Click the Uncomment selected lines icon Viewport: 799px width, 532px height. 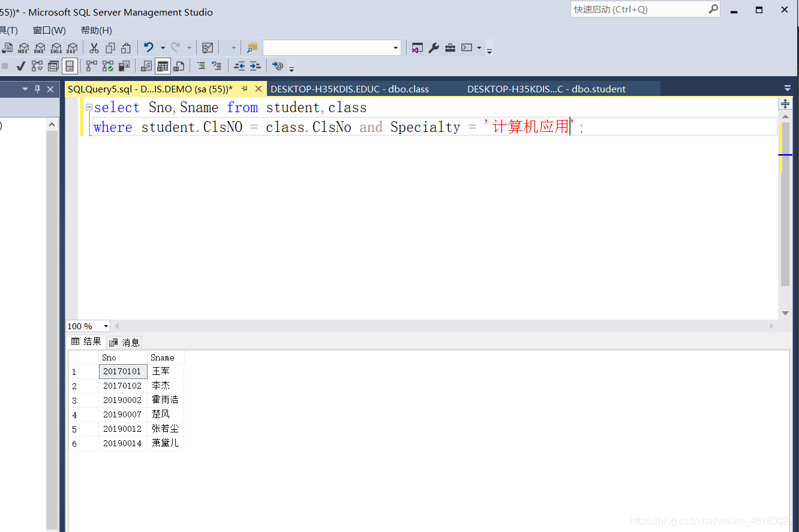[217, 65]
